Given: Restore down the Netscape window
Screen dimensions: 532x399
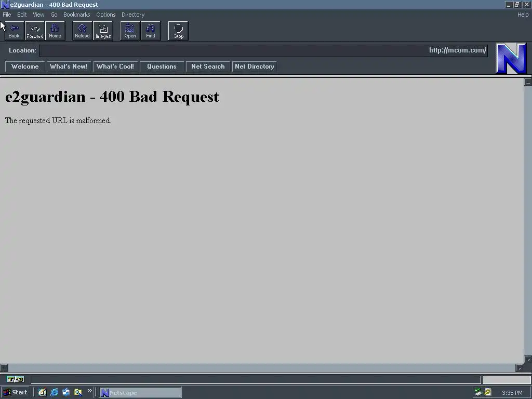Looking at the screenshot, I should coord(517,5).
